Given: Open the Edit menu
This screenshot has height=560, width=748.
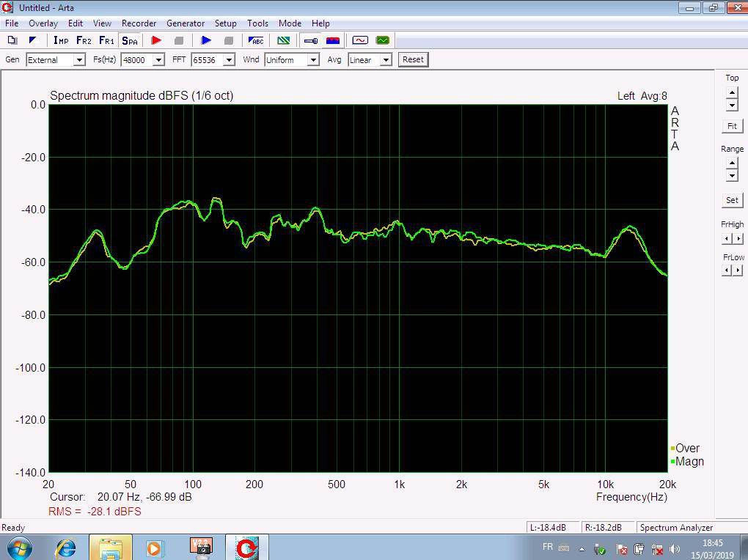Looking at the screenshot, I should click(76, 23).
